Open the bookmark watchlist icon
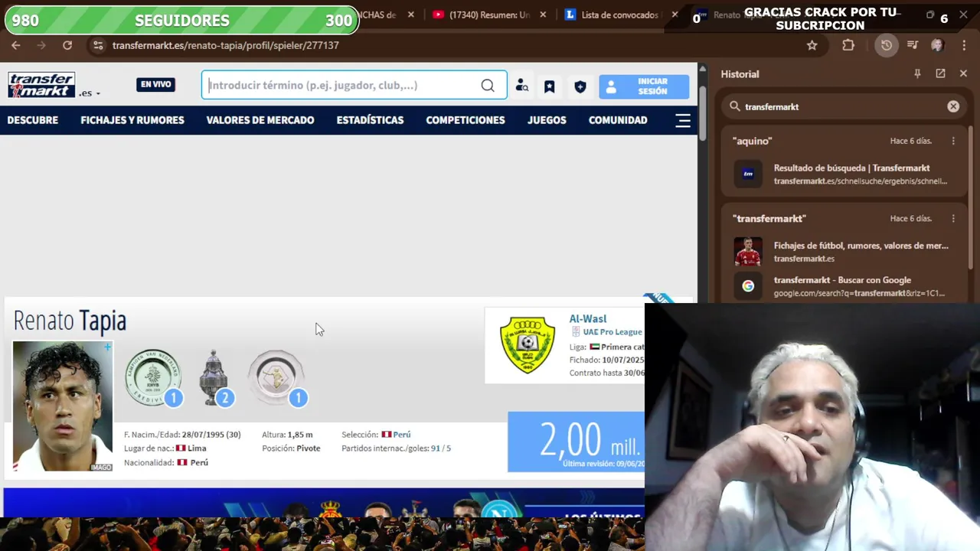Viewport: 980px width, 551px height. click(x=549, y=86)
